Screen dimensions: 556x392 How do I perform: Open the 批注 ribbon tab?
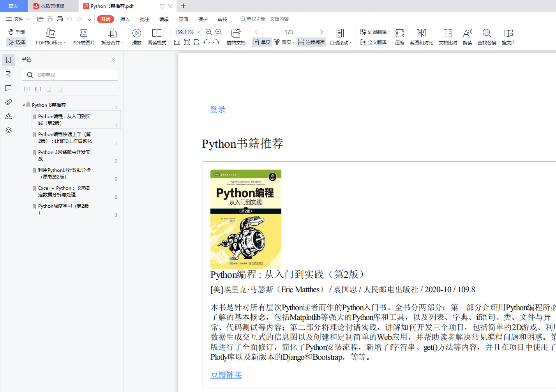(x=145, y=19)
